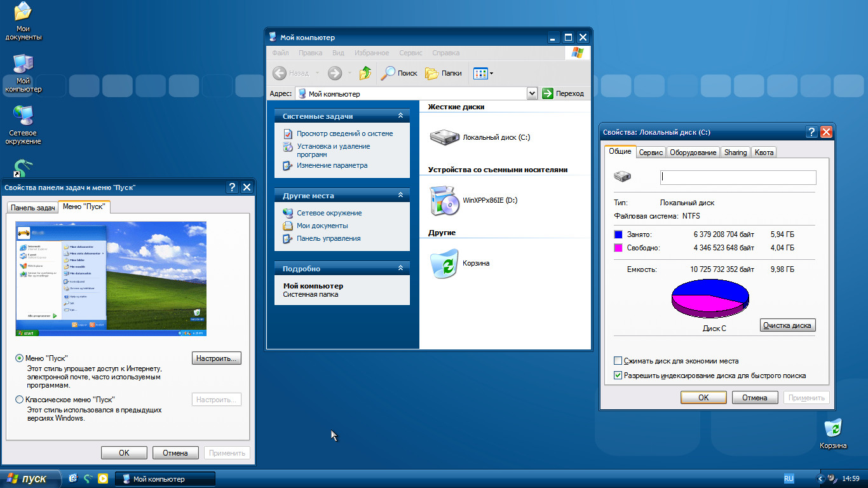
Task: Select WinXPPx86IE (D:) CD drive icon
Action: pos(444,201)
